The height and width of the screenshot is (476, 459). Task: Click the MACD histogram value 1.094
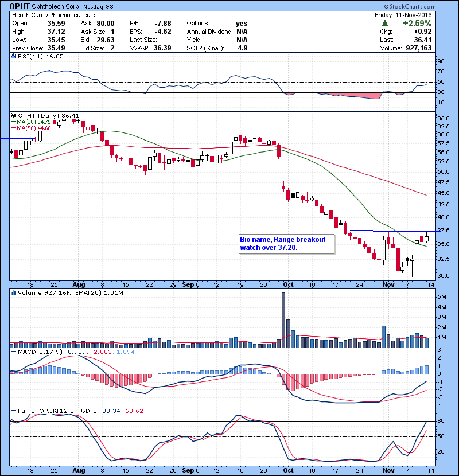pos(126,352)
